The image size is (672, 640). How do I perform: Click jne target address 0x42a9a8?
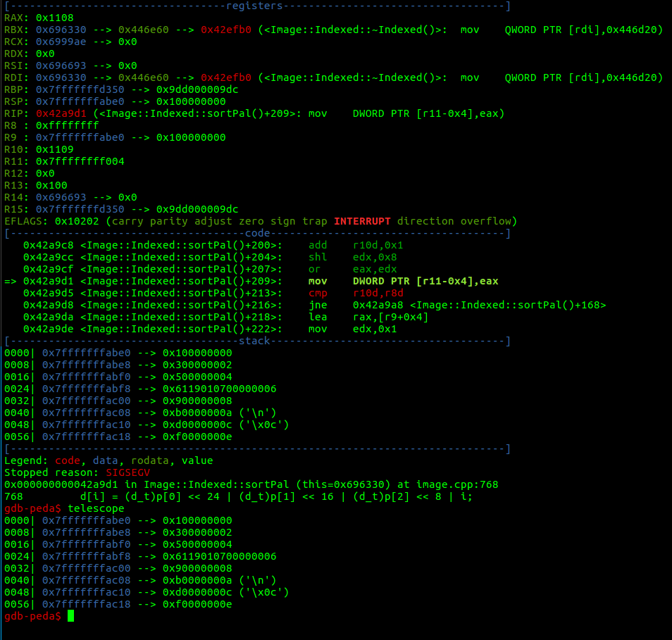(378, 306)
